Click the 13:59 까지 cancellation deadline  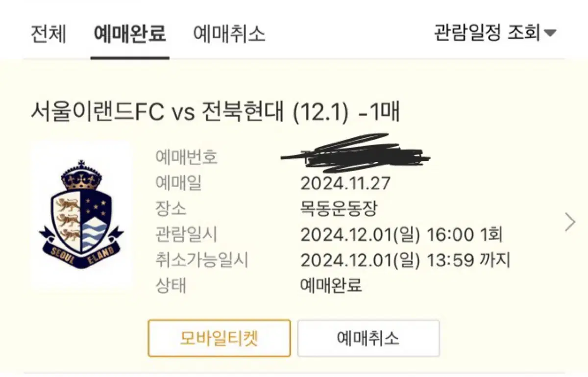[x=467, y=260]
